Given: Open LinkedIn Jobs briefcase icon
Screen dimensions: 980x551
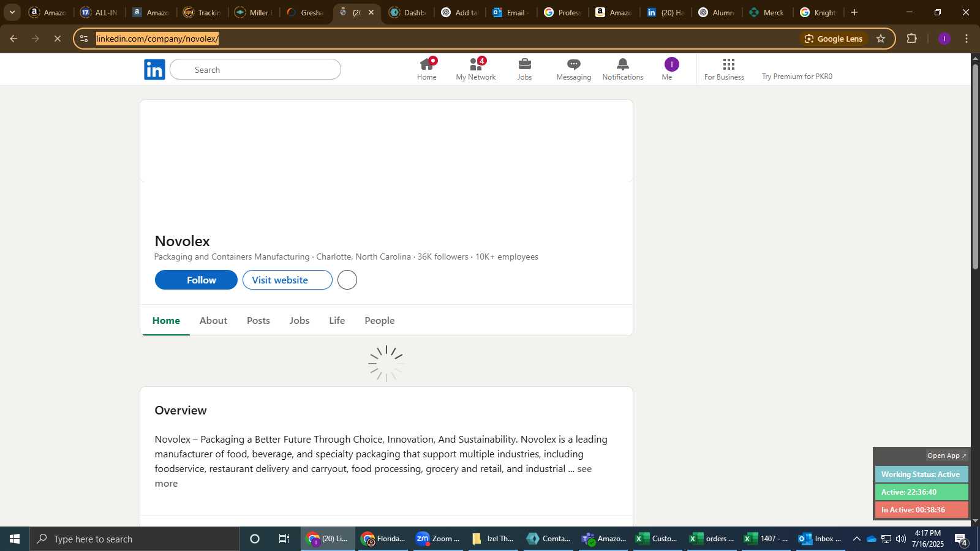Looking at the screenshot, I should pyautogui.click(x=525, y=69).
